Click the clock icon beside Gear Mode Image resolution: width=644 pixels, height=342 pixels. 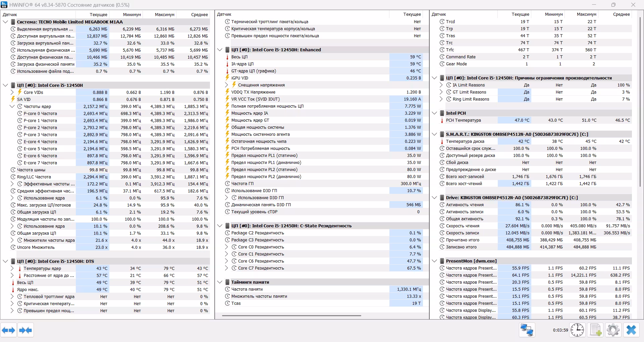point(442,64)
